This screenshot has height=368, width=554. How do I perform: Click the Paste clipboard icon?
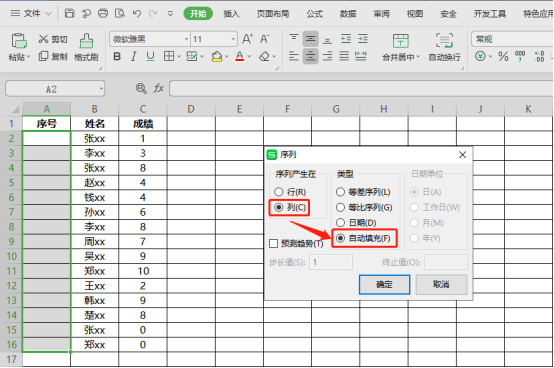click(x=19, y=41)
